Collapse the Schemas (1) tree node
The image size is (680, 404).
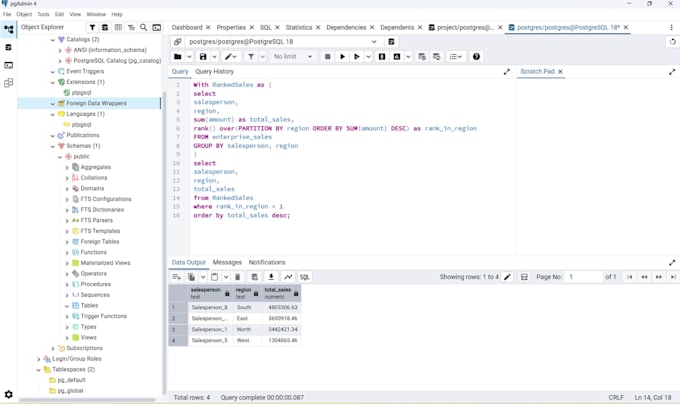click(x=52, y=146)
